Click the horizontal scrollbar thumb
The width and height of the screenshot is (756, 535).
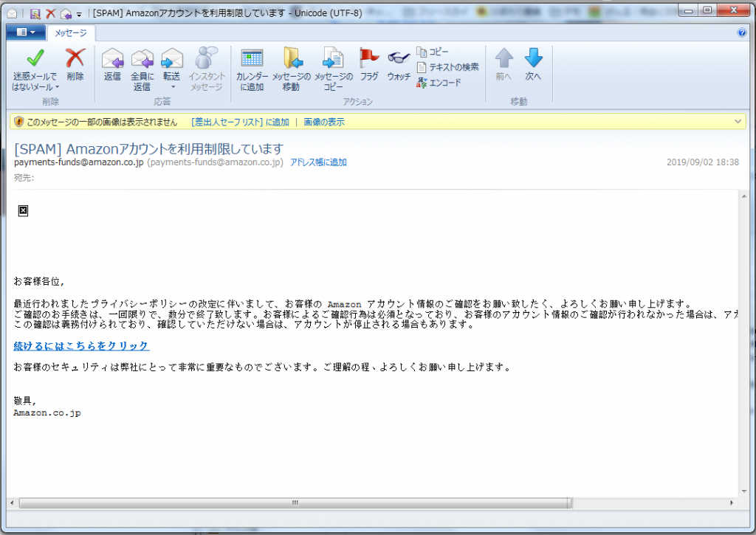295,503
